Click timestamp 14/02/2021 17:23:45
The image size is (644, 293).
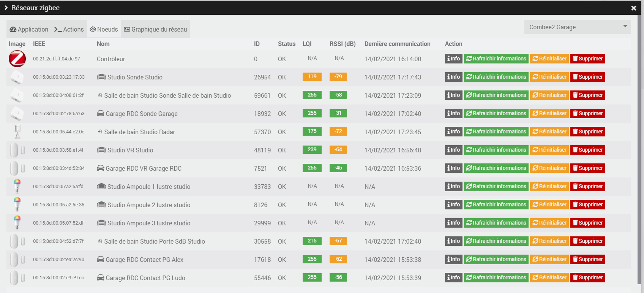point(393,132)
